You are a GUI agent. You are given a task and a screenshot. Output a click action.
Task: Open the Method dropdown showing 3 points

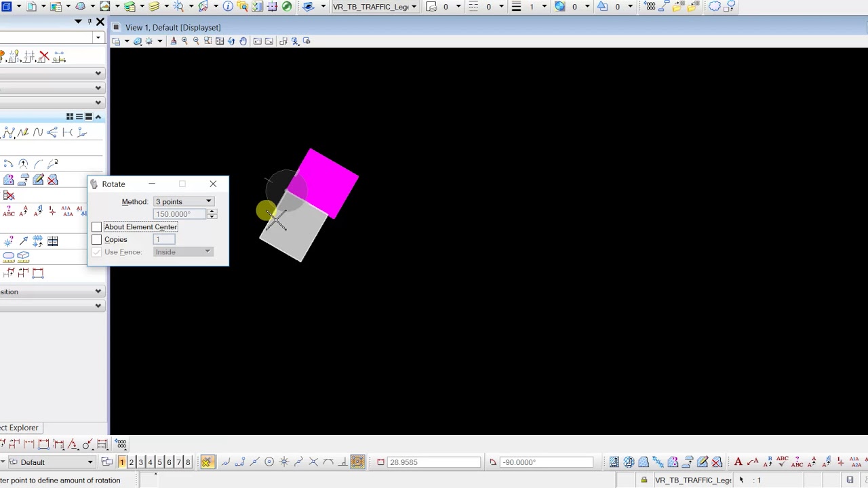pos(184,201)
